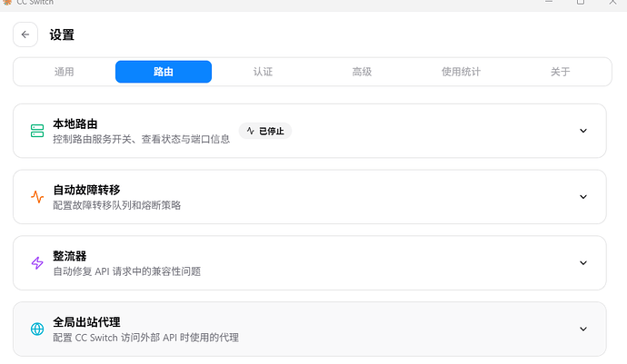
Task: Open the 认证 tab
Action: pos(263,72)
